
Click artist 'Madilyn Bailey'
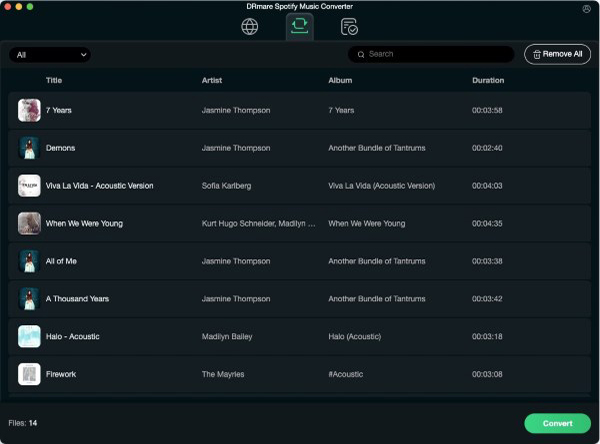pyautogui.click(x=227, y=336)
